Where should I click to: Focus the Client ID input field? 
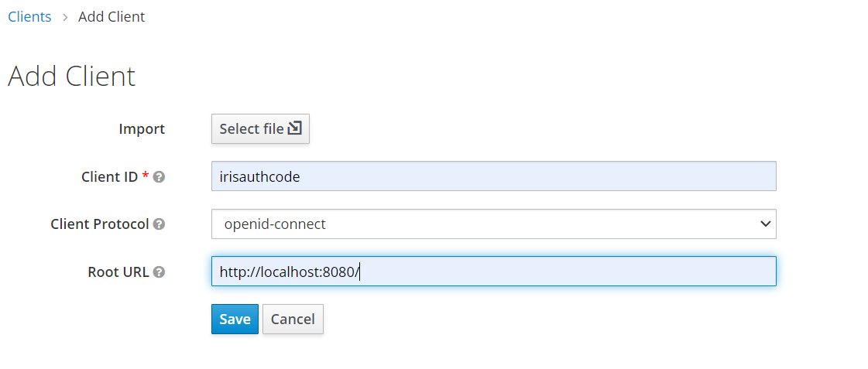click(x=493, y=176)
